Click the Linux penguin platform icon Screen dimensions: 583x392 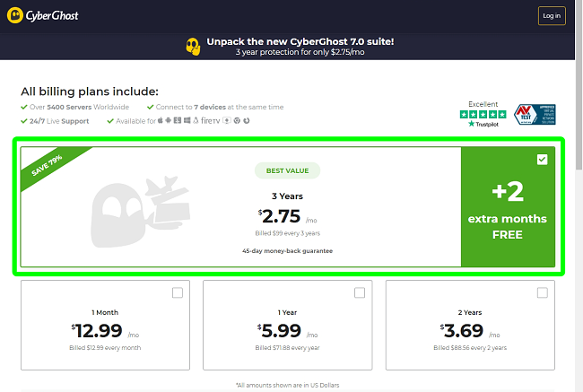tap(196, 120)
